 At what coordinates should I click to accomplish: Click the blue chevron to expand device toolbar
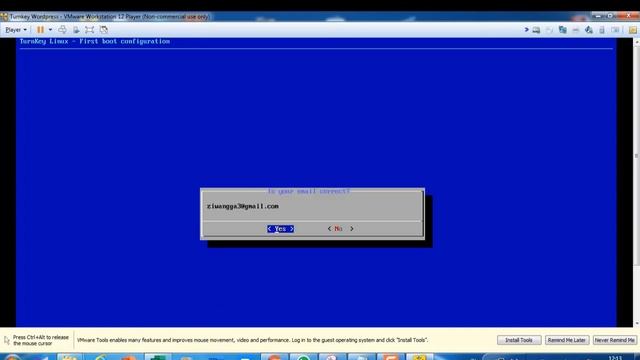click(x=526, y=30)
